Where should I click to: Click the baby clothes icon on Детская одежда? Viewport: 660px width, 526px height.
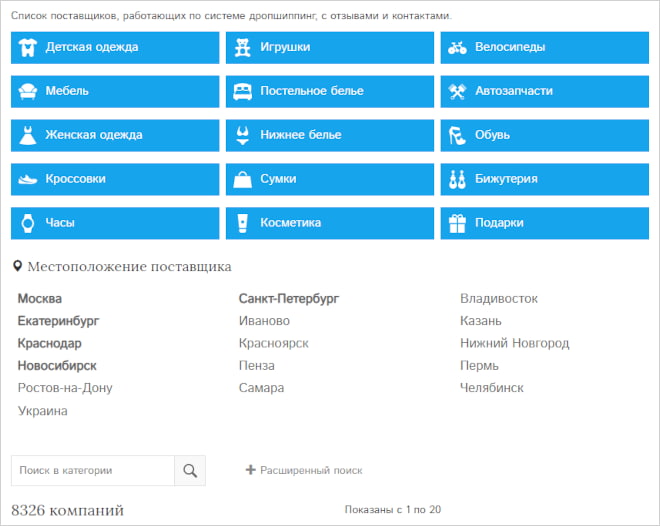tap(28, 47)
